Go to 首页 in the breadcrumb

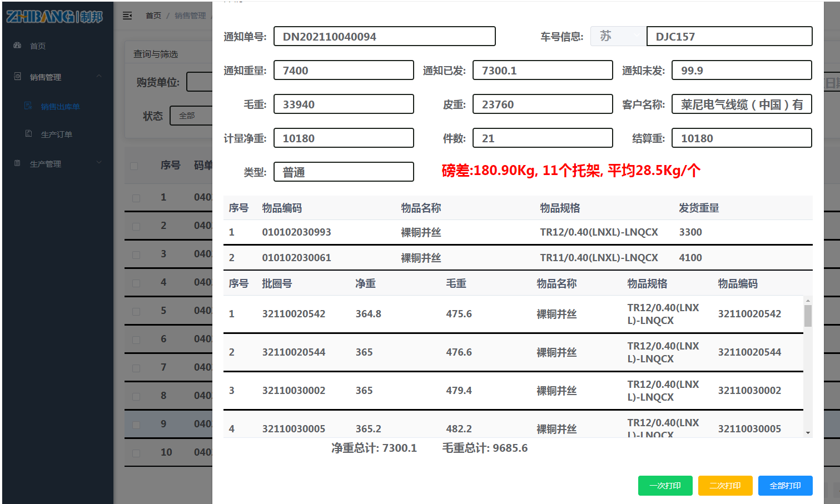153,16
